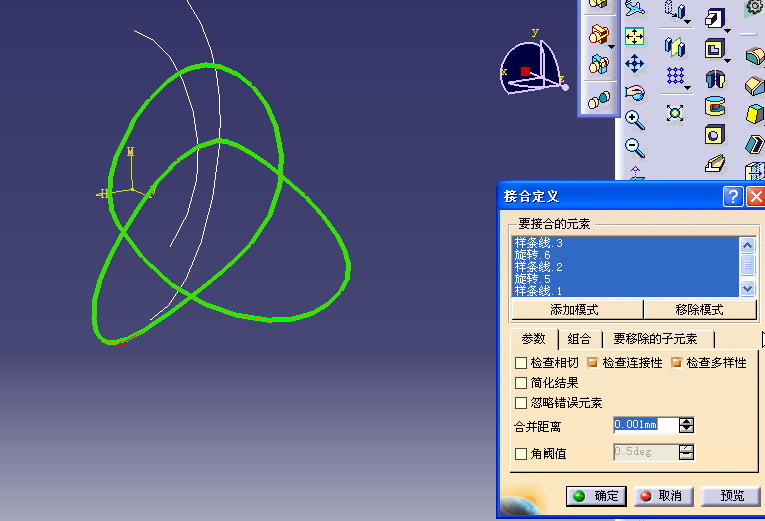The image size is (765, 521).
Task: Select the Chamfer tool
Action: coord(755,86)
